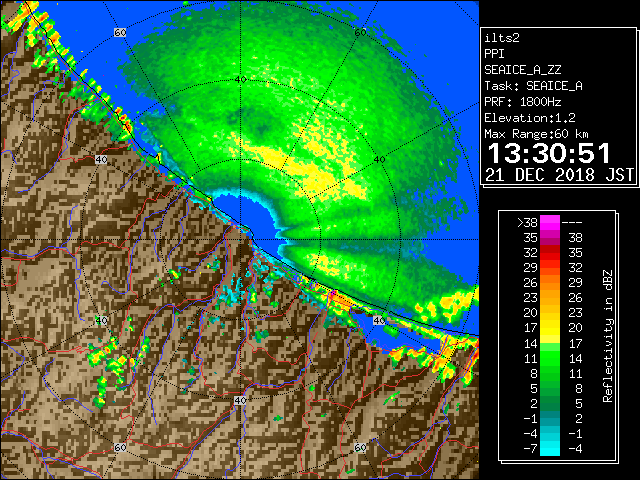640x480 pixels.
Task: Click the magenta >38 dBZ legend swatch
Action: point(550,223)
